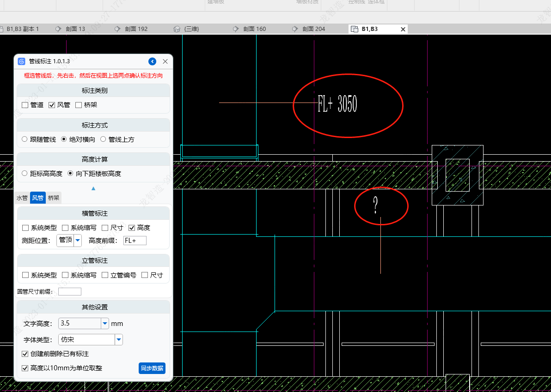Click the section icon on 剖面 13 tab
The width and height of the screenshot is (551, 392).
[58, 29]
